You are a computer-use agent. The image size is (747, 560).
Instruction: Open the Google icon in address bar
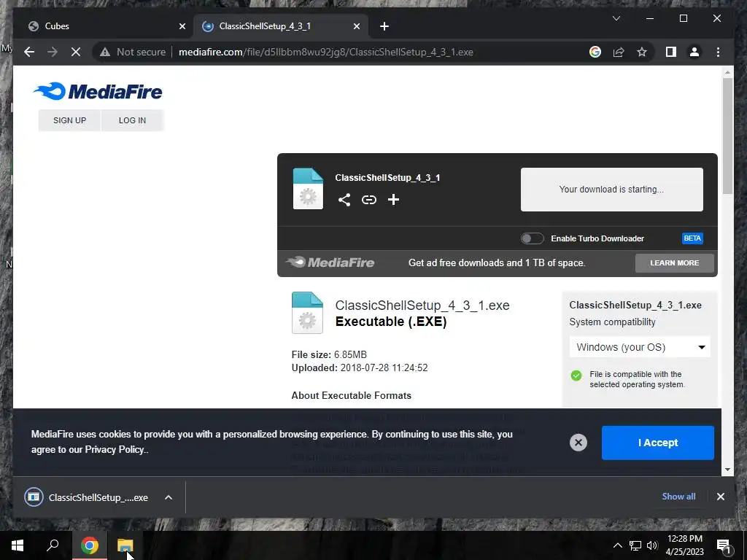click(595, 52)
